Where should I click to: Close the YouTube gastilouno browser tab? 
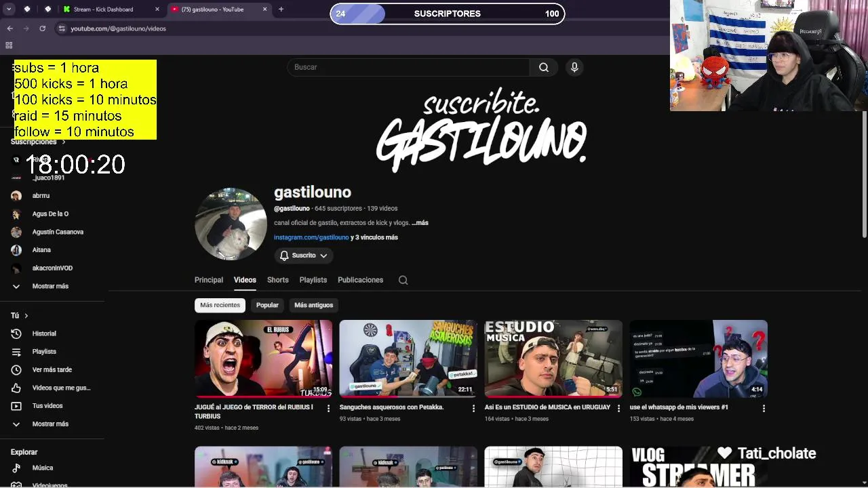coord(264,9)
